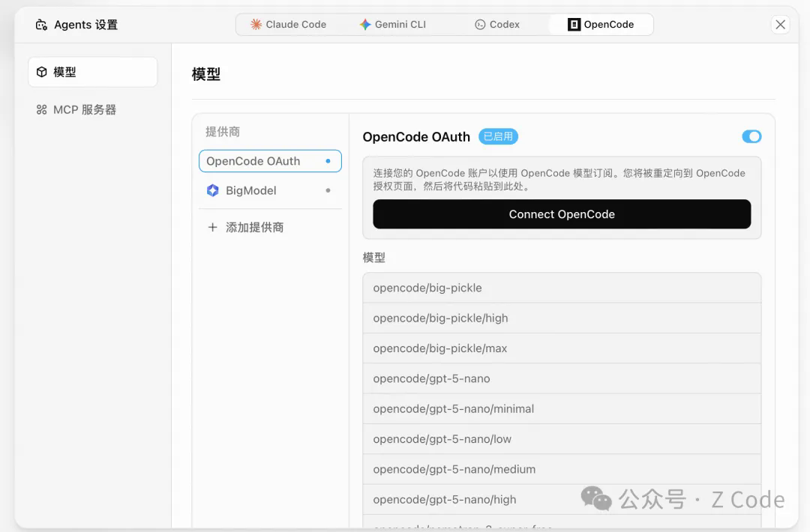
Task: Click the Agents settings icon in header
Action: tap(41, 25)
